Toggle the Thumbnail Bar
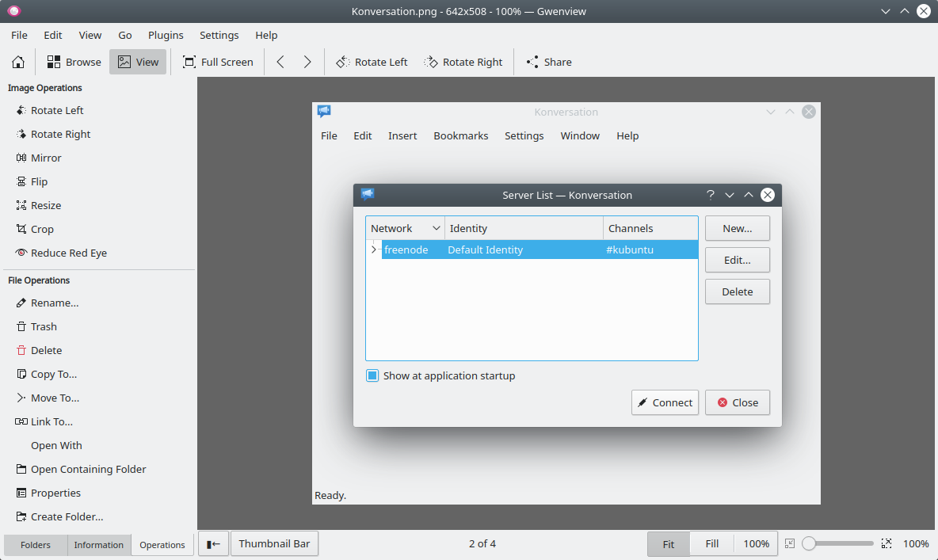The width and height of the screenshot is (938, 560). 275,544
